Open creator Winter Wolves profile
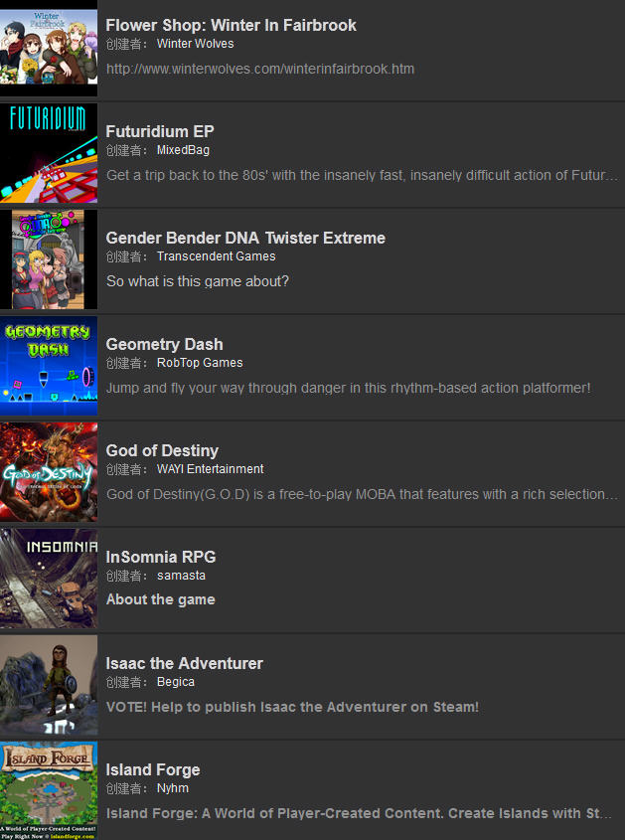Screen dimensions: 625x840 tap(196, 44)
